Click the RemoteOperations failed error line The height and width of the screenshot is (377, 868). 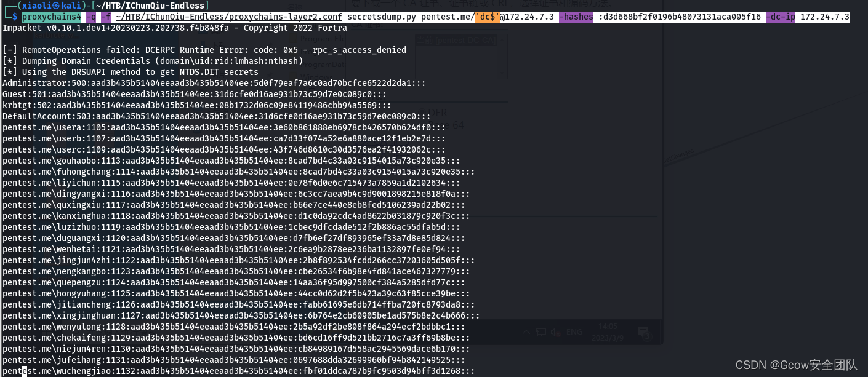tap(204, 50)
